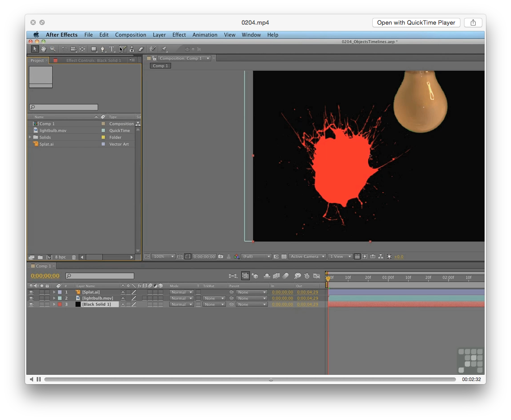511x420 pixels.
Task: Select the Brush tool
Action: (x=123, y=49)
